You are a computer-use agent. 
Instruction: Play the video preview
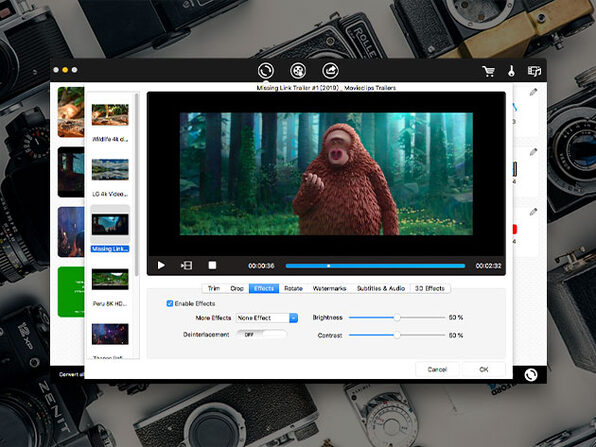(x=161, y=265)
